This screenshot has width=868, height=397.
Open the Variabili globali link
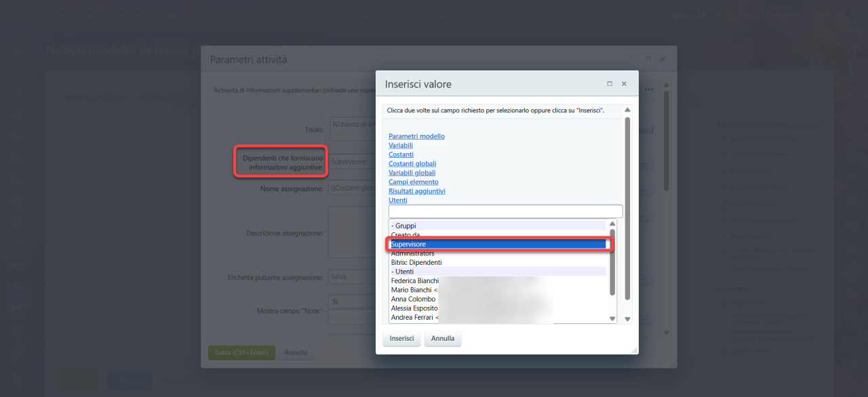click(x=412, y=173)
